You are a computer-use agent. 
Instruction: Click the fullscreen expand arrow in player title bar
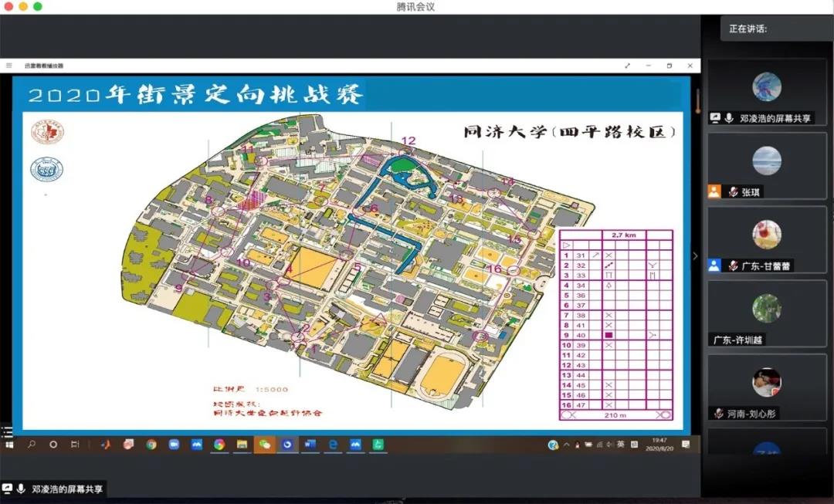coord(627,66)
